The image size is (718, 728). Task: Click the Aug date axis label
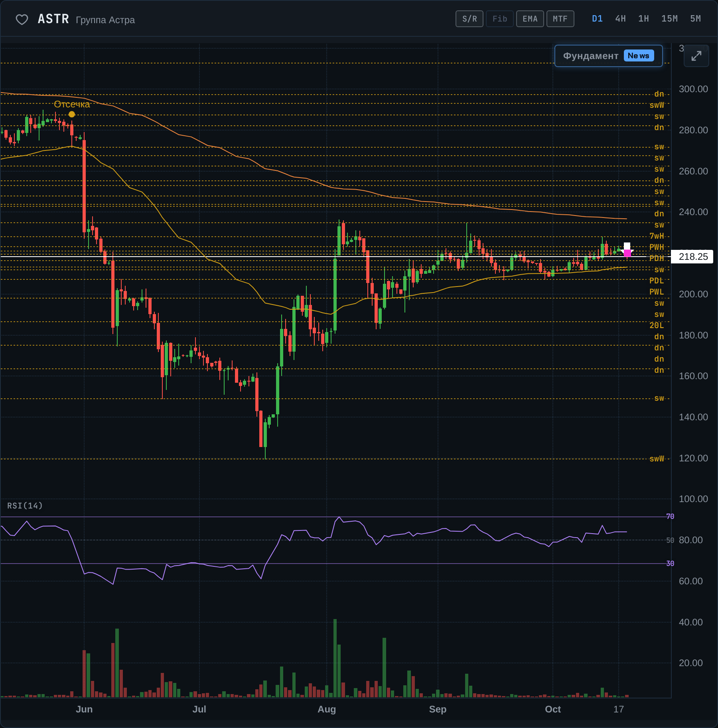click(x=327, y=709)
